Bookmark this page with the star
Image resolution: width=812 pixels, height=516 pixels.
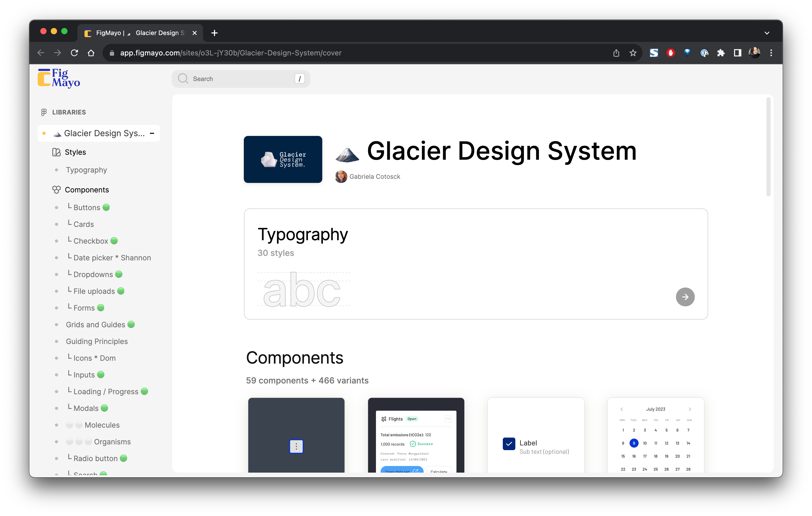click(x=633, y=53)
